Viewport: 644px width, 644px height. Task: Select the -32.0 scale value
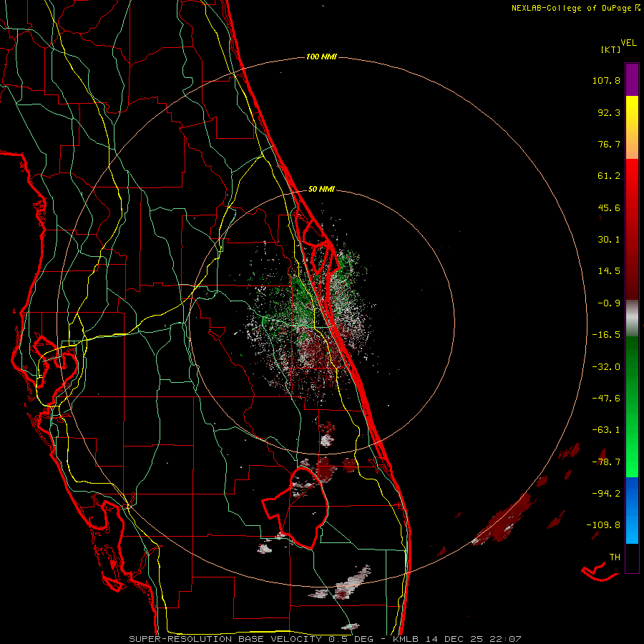[606, 367]
